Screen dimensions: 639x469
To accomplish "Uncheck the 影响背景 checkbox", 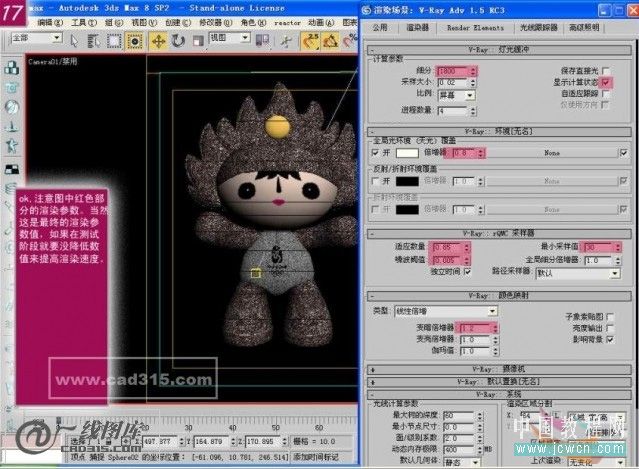I will click(x=610, y=339).
